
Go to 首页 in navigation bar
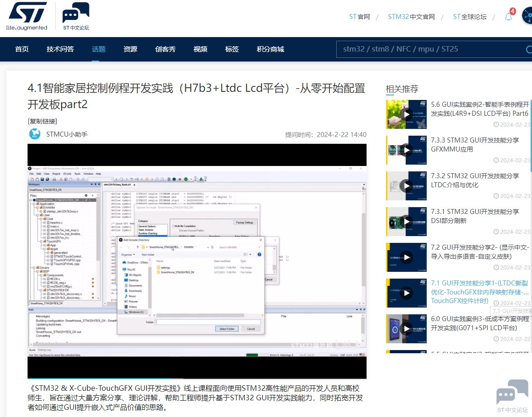pyautogui.click(x=22, y=49)
